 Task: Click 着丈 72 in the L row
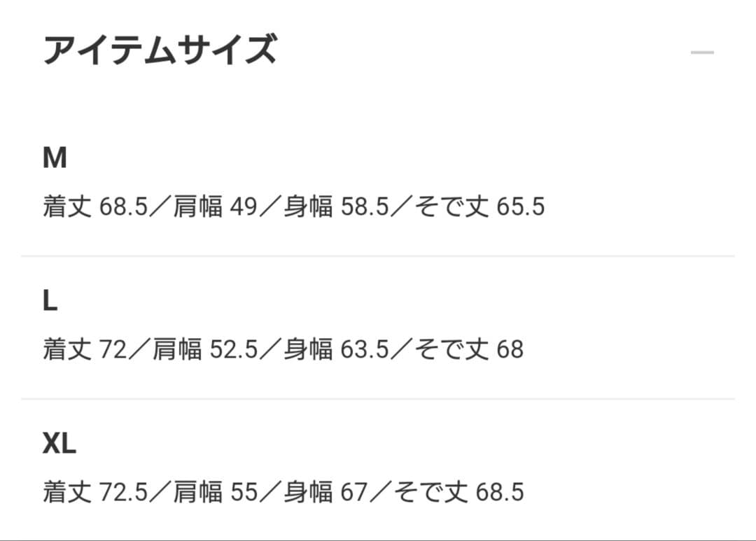[x=84, y=349]
